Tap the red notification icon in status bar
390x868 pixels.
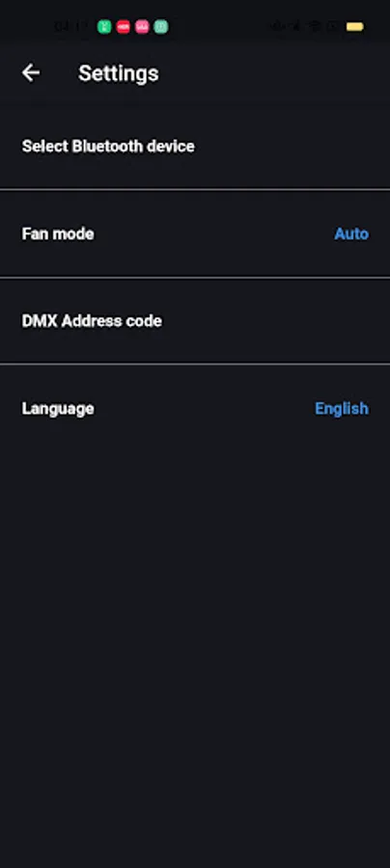pyautogui.click(x=123, y=27)
